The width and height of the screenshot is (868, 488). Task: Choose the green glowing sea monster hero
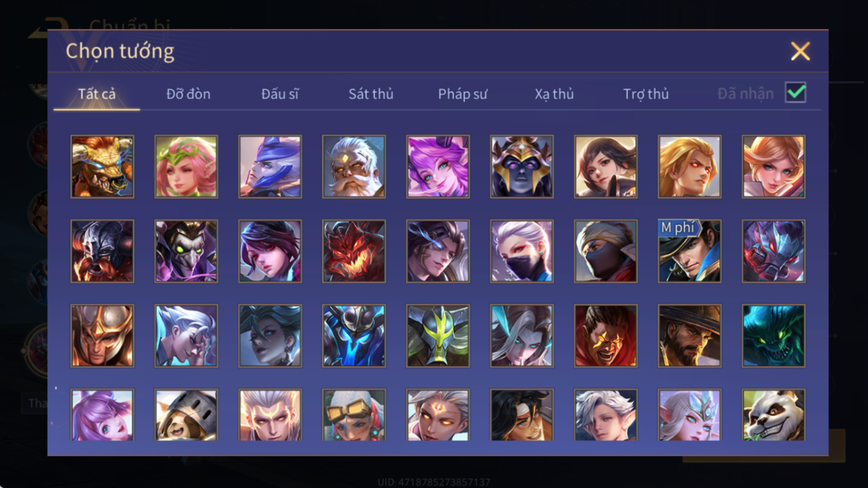coord(773,336)
